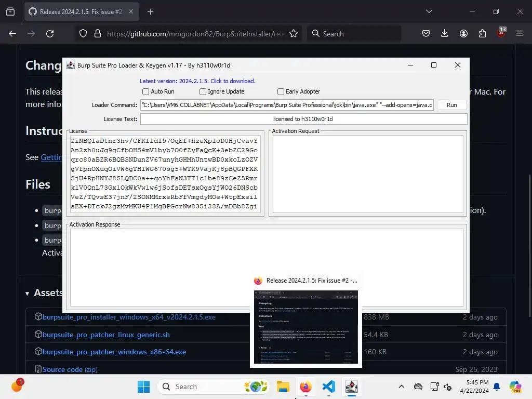Click inside the License key text area

click(x=165, y=174)
